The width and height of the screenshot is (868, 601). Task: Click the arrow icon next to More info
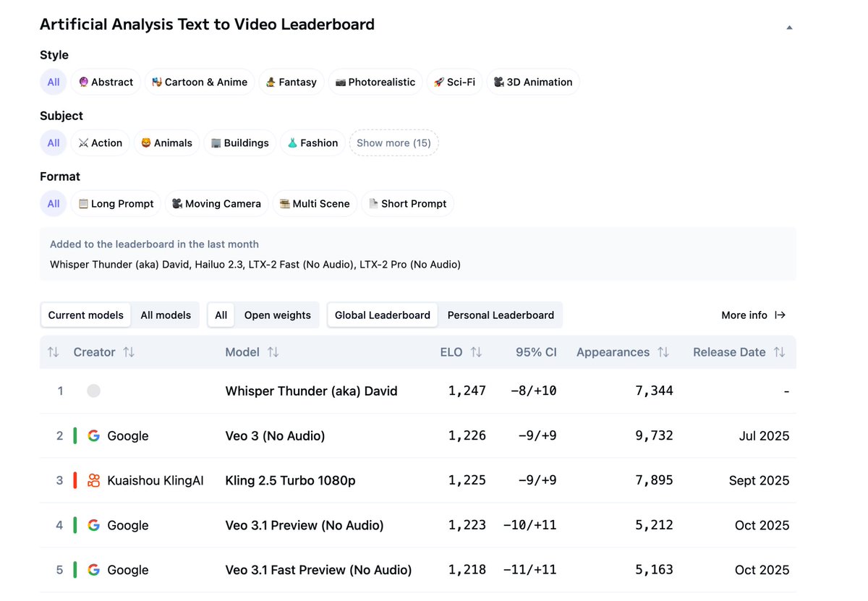pos(780,315)
